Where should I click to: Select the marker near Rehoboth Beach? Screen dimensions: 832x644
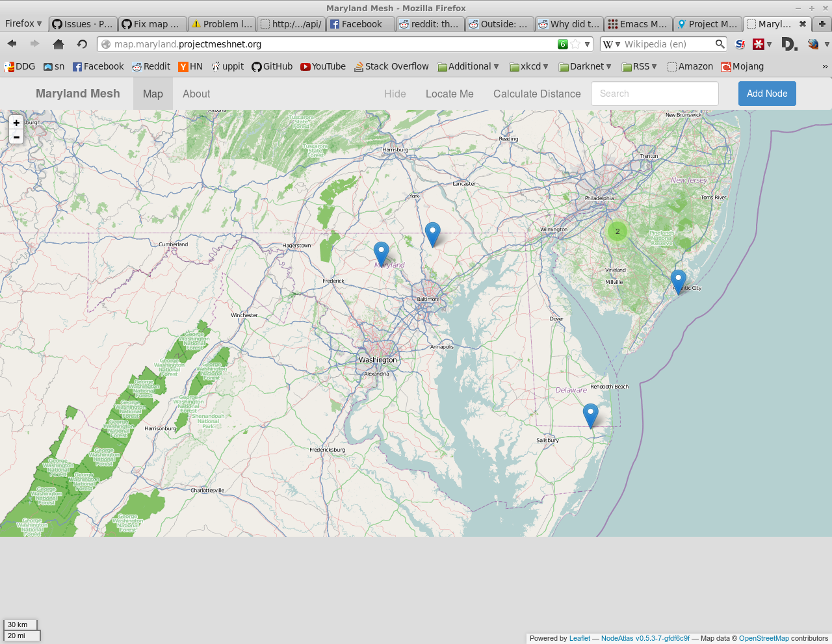tap(590, 416)
